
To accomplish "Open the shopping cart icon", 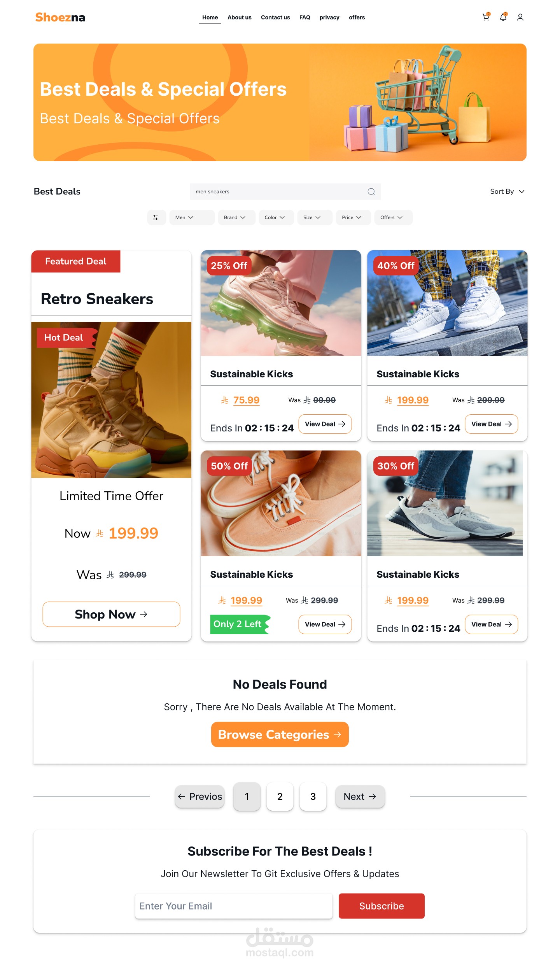I will tap(486, 17).
